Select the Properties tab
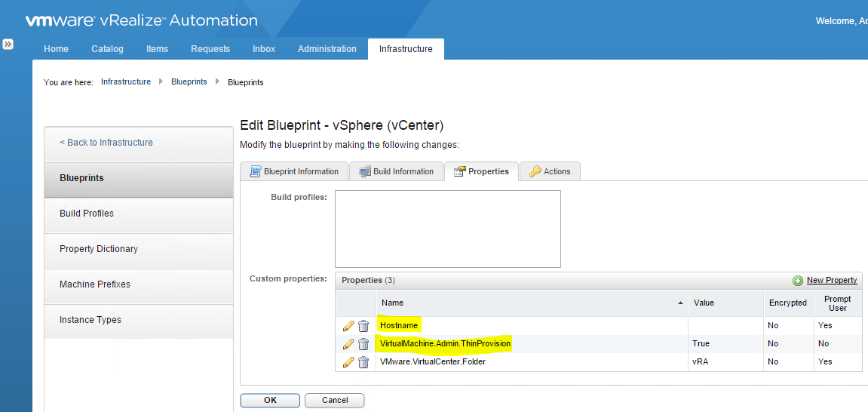This screenshot has width=868, height=412. coord(481,172)
